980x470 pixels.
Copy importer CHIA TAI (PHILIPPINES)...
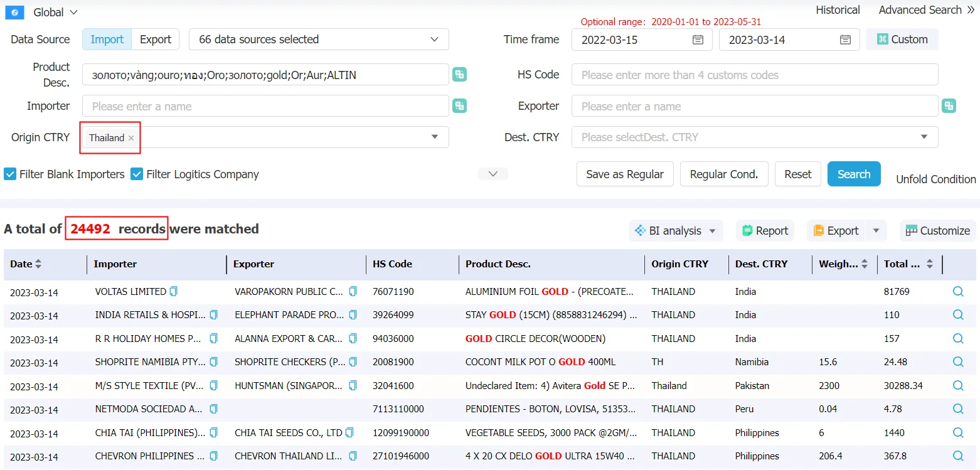(213, 432)
